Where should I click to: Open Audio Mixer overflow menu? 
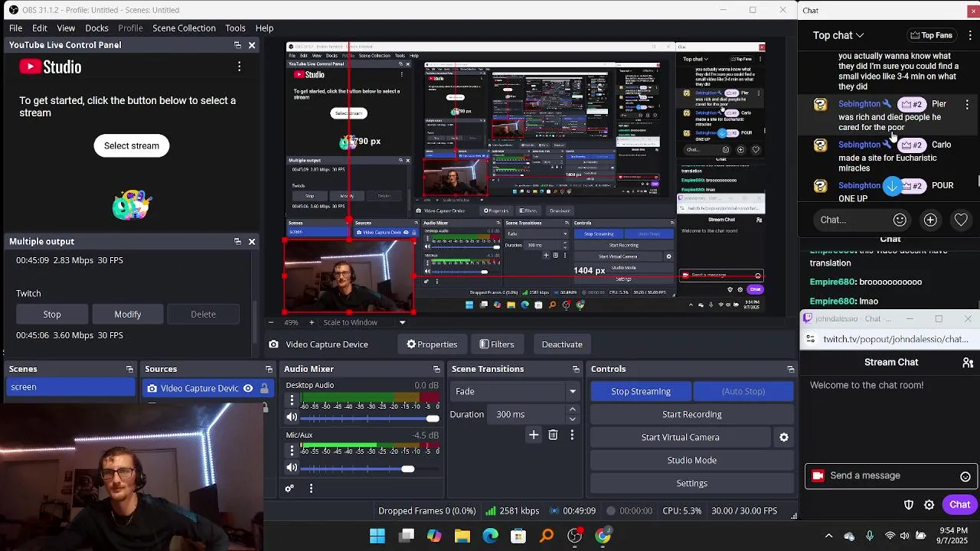tap(311, 488)
